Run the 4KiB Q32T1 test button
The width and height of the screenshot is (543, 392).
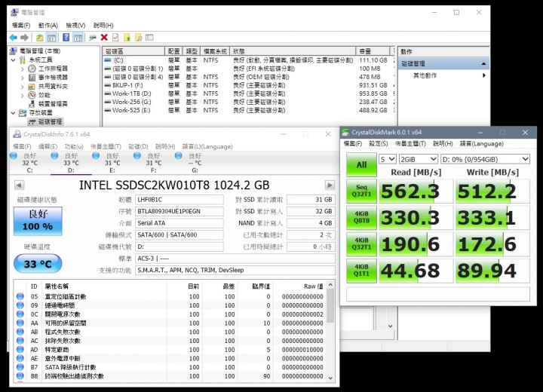click(x=361, y=244)
